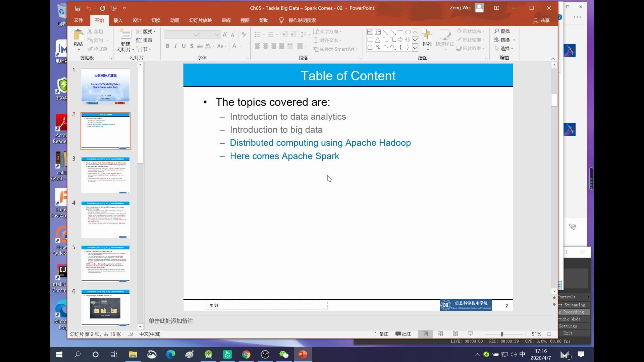The image size is (644, 362).
Task: Collapse the ribbon with chevron arrow
Action: coord(553,58)
